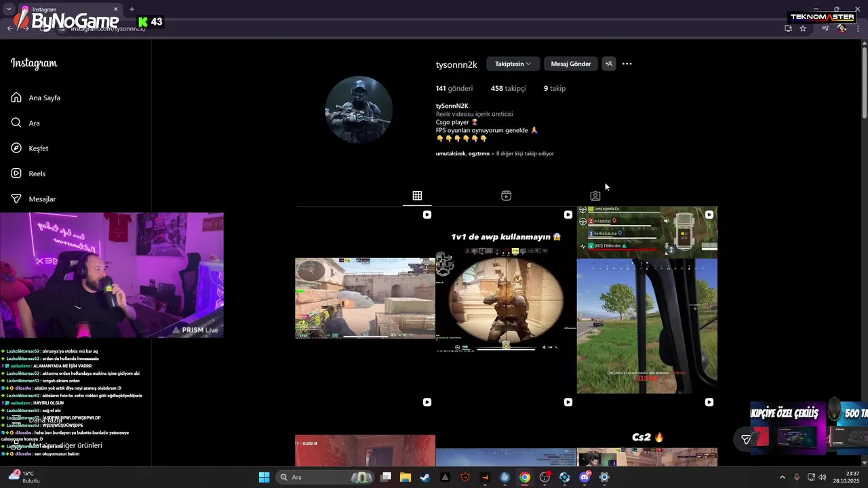Open the Mesajlar messenger icon

[x=16, y=199]
